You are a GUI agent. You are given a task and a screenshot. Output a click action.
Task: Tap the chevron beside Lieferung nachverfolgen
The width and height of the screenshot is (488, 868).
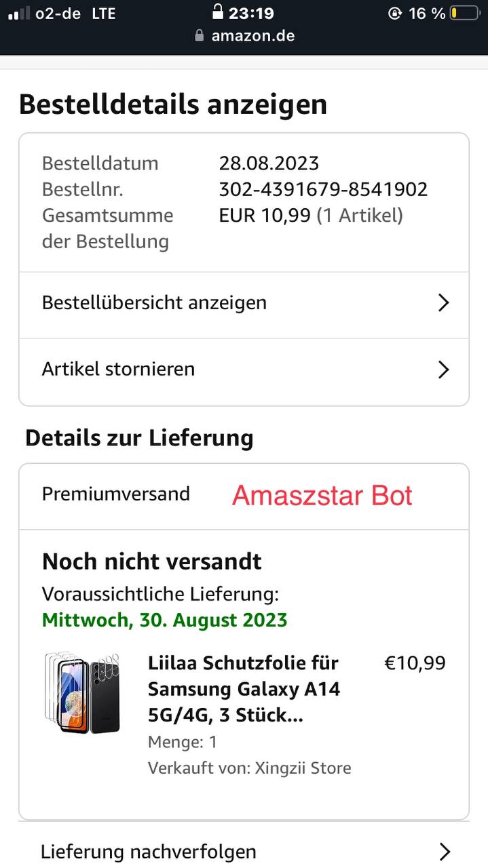click(x=444, y=851)
